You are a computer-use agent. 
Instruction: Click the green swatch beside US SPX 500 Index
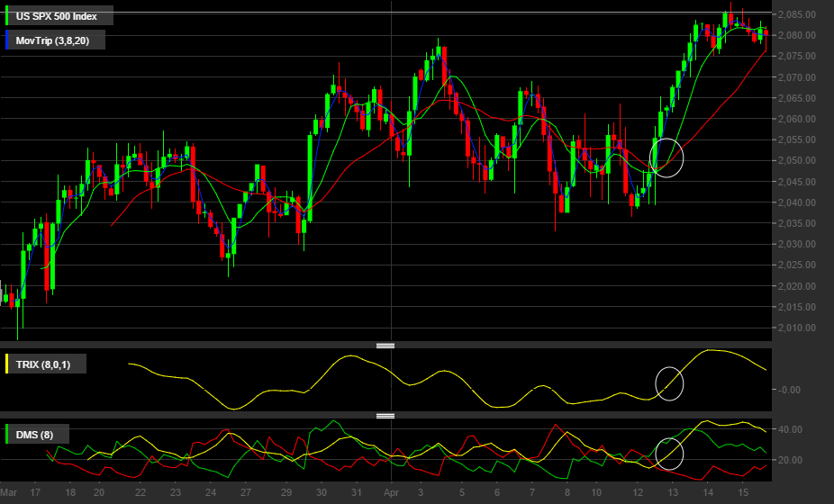[x=6, y=16]
